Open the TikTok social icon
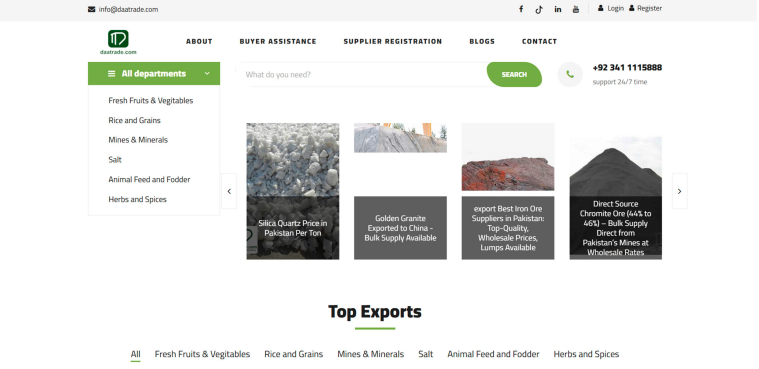The image size is (759, 369). (539, 9)
